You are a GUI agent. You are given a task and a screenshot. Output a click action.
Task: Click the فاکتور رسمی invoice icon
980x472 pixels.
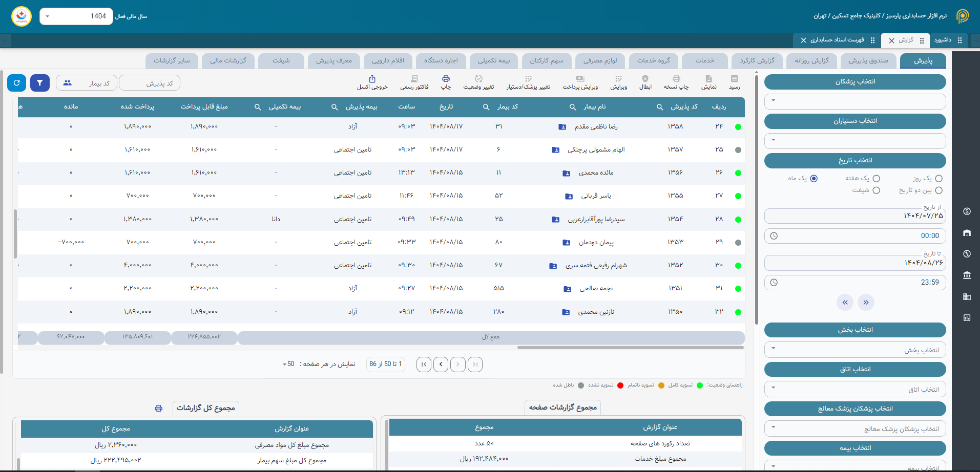point(414,79)
